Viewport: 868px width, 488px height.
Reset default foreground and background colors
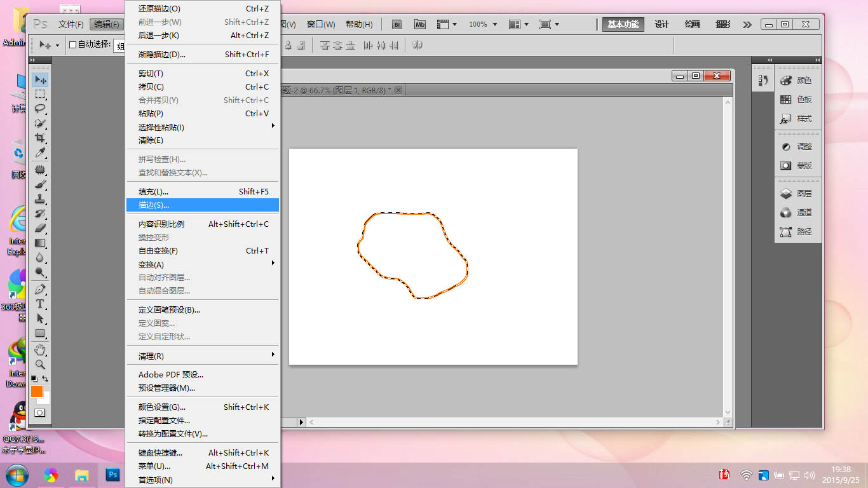tap(34, 379)
